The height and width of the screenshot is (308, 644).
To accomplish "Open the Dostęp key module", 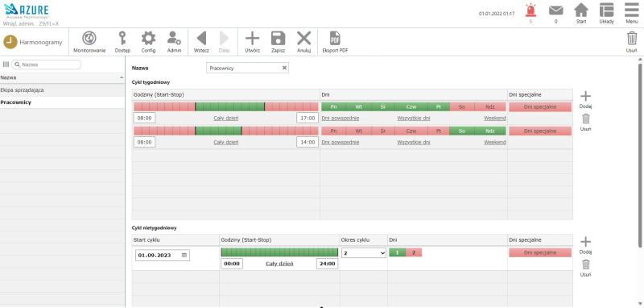I will tap(122, 42).
